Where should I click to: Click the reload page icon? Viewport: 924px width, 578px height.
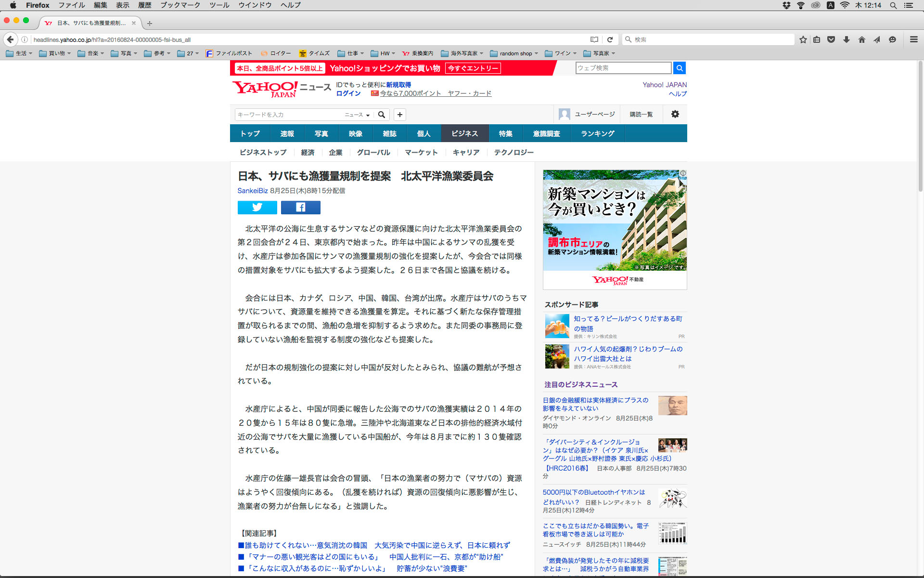[610, 39]
